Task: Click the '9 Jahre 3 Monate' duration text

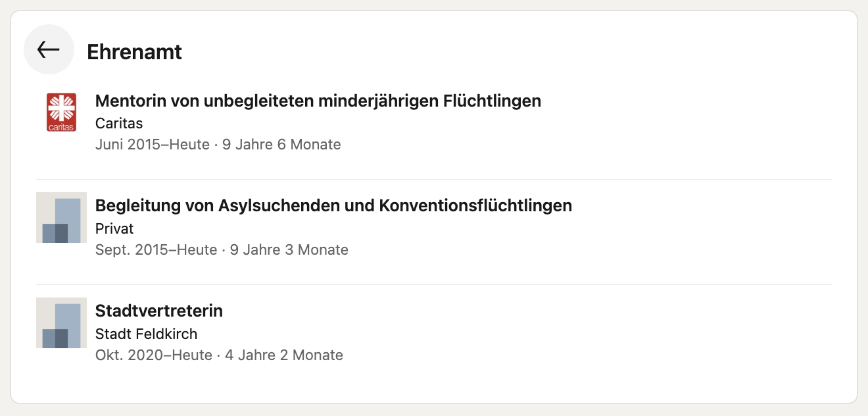Action: point(289,249)
